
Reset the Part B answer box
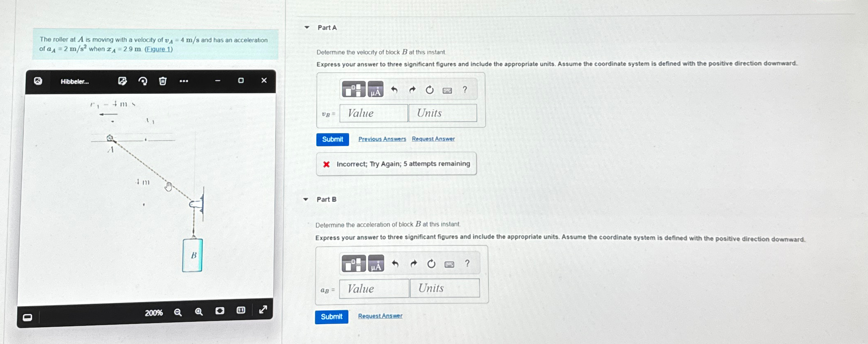coord(431,263)
